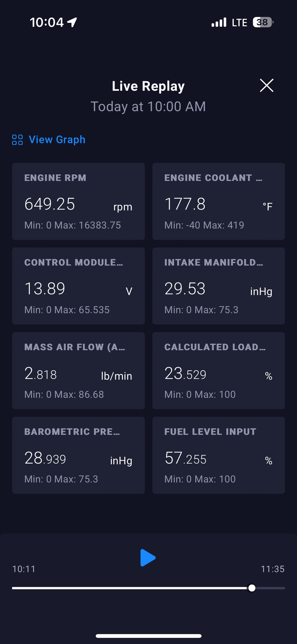The image size is (297, 644).
Task: Tap the View Graph grid icon
Action: [x=17, y=140]
